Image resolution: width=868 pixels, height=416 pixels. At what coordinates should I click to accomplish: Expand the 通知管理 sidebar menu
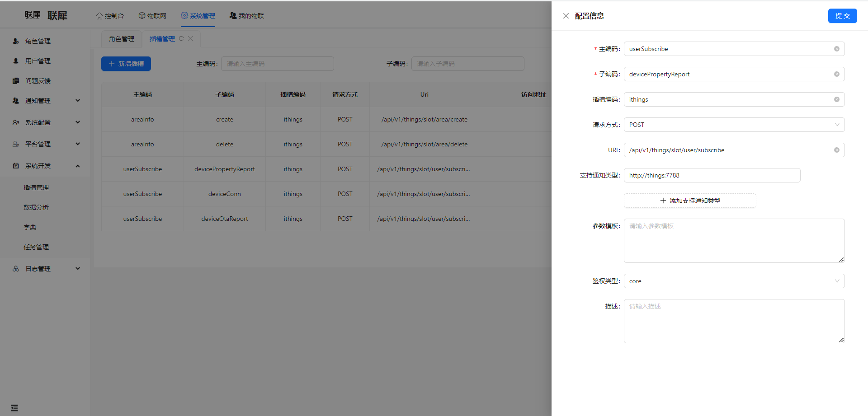click(x=45, y=101)
